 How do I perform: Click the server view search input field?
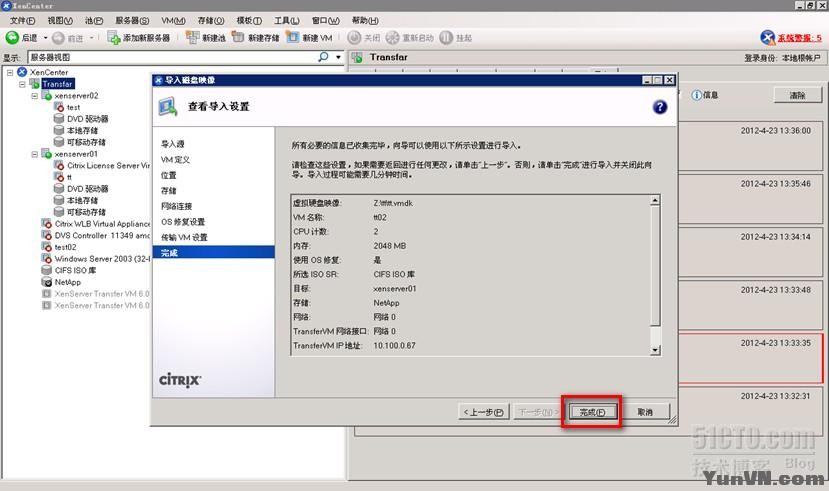click(x=172, y=57)
